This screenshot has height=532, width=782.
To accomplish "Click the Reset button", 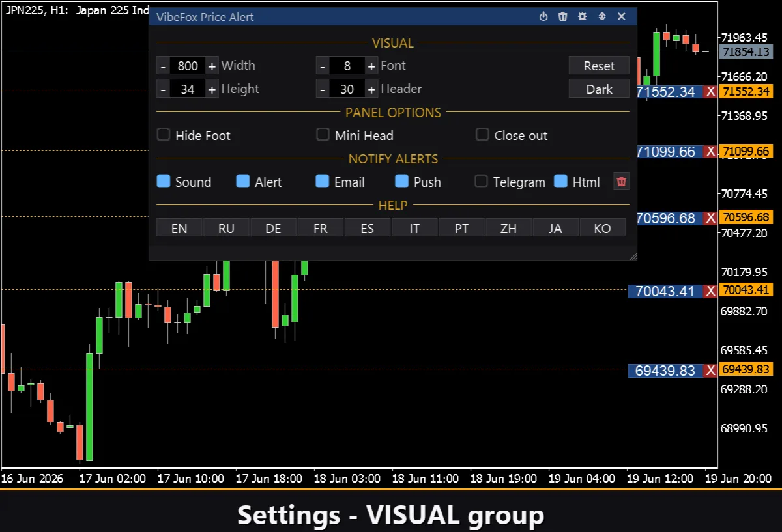I will point(599,66).
